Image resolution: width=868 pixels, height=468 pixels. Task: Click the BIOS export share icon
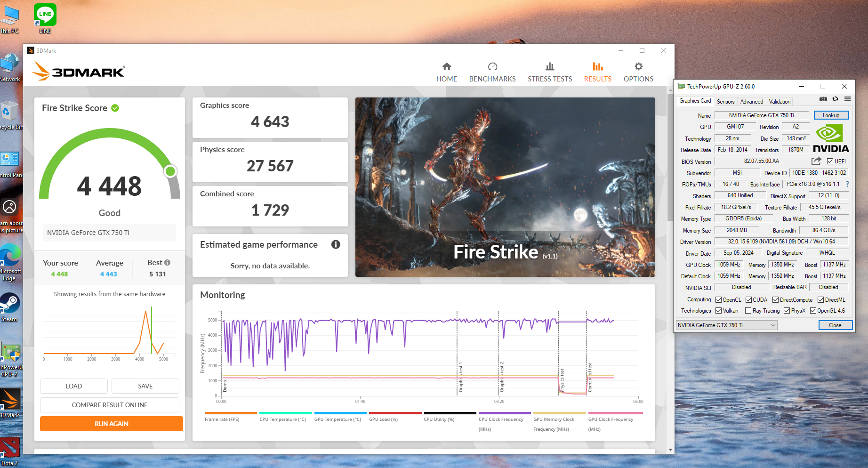816,161
